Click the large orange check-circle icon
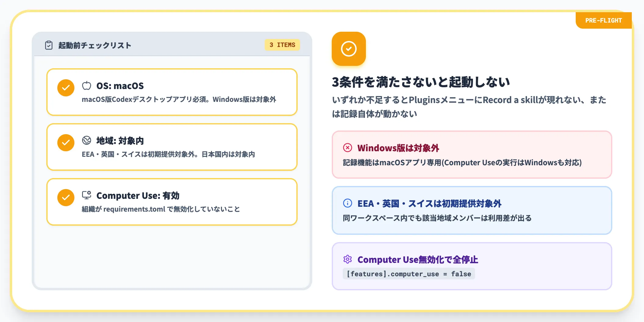 tap(349, 49)
